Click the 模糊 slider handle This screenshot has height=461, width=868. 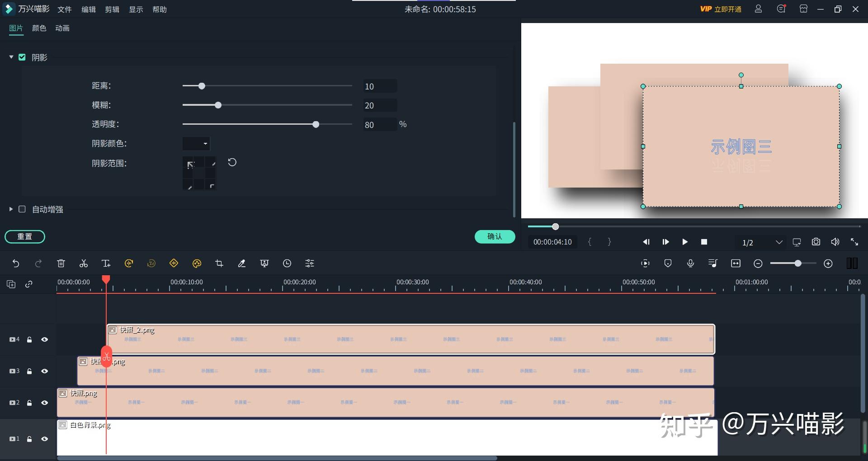(218, 105)
